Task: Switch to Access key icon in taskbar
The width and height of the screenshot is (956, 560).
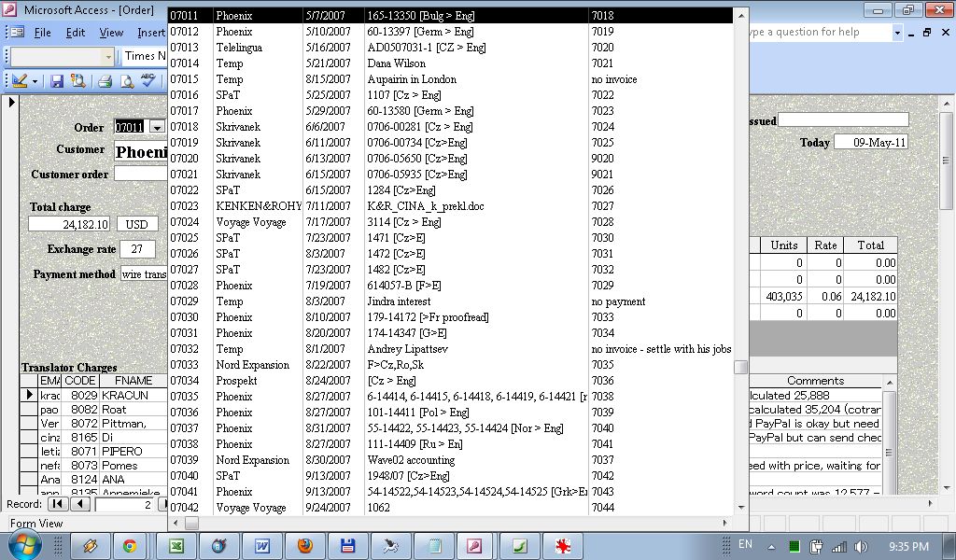Action: pyautogui.click(x=475, y=546)
